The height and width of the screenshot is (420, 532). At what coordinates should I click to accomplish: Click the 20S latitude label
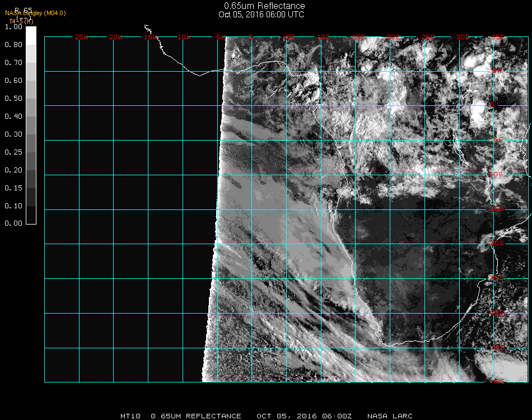coord(496,244)
